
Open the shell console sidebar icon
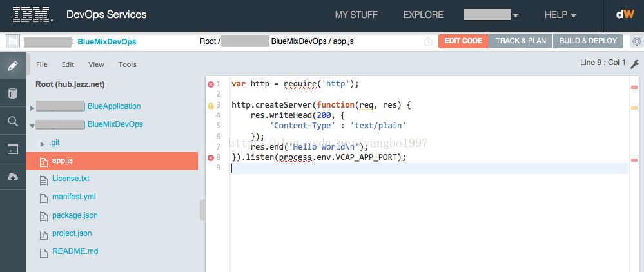[13, 149]
